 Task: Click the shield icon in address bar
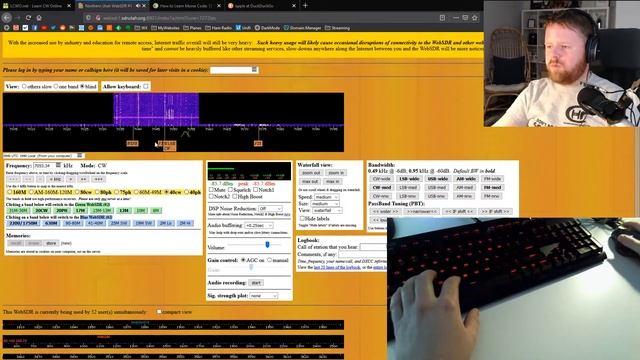click(x=89, y=18)
